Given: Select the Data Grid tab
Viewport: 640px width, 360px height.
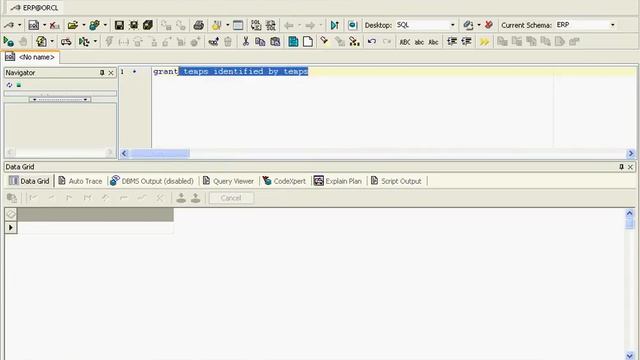Looking at the screenshot, I should 29,181.
